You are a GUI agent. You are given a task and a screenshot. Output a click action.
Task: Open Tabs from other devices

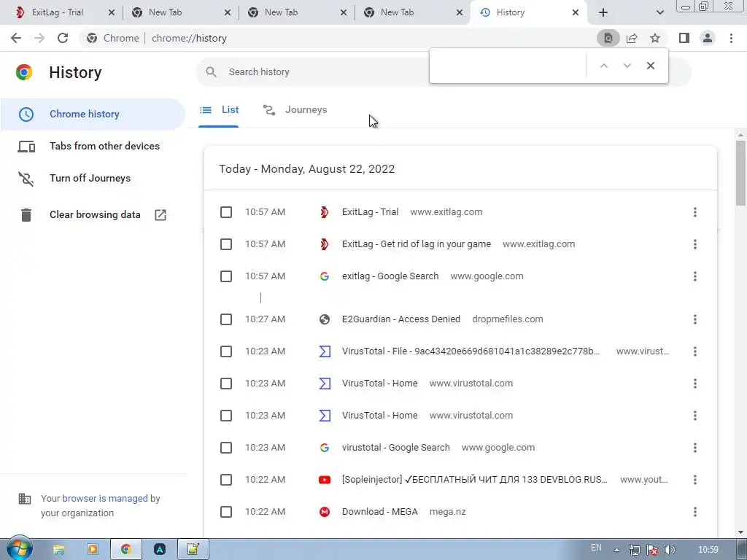click(93, 146)
